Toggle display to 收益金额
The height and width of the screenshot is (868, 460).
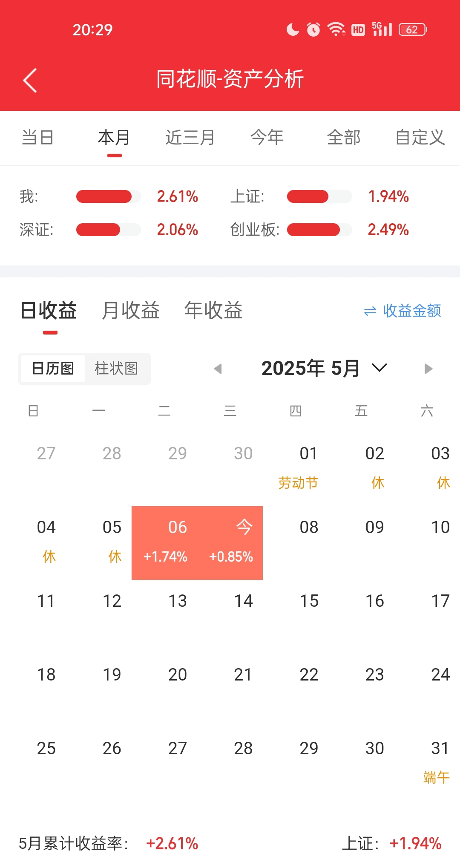click(412, 311)
